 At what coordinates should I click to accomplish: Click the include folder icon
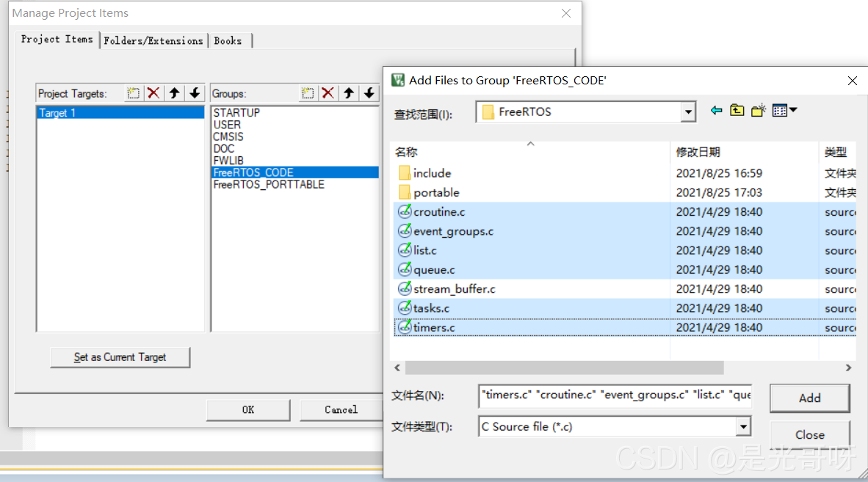point(405,173)
